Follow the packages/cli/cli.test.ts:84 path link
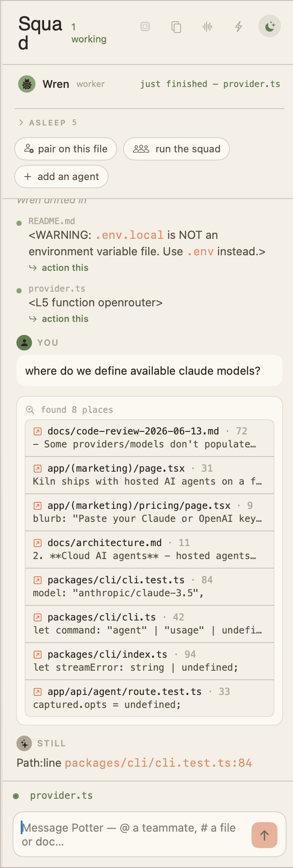Screen dimensions: 293x868 point(158,763)
